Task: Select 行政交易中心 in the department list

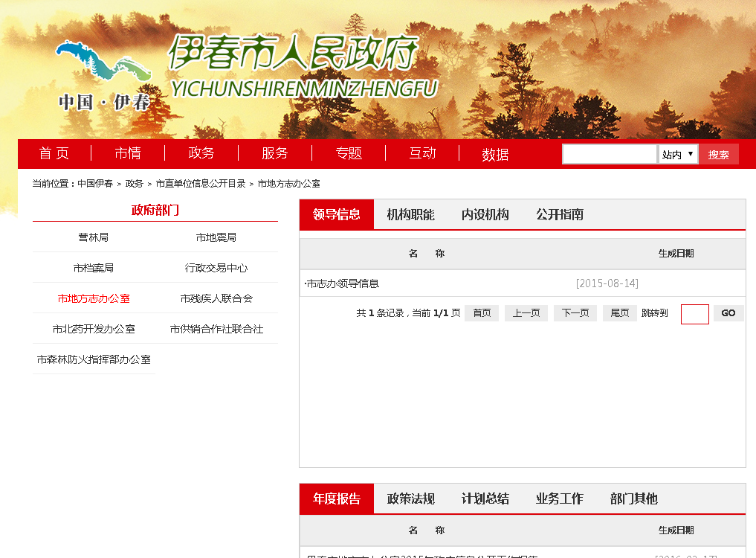Action: coord(216,268)
